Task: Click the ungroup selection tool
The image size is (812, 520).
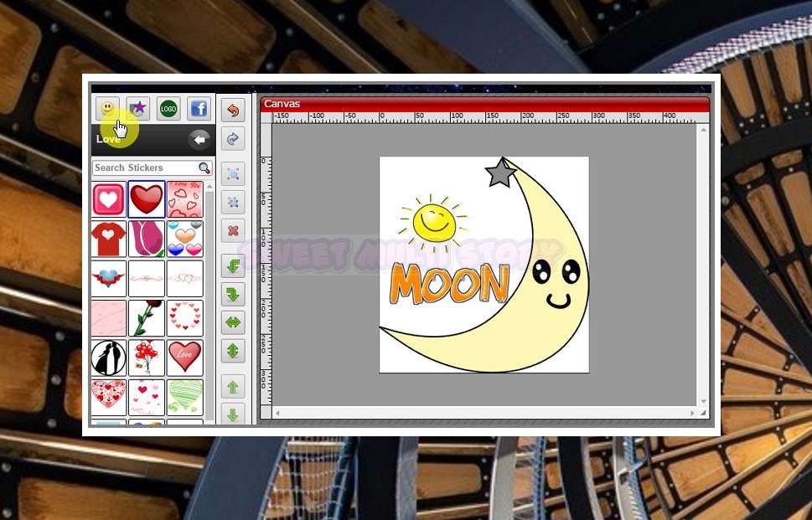Action: (233, 203)
